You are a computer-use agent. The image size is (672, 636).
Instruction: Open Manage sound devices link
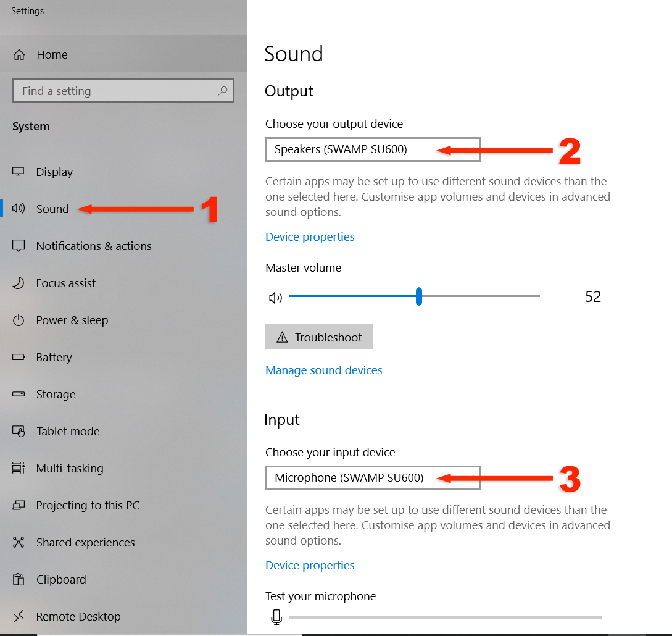point(323,370)
